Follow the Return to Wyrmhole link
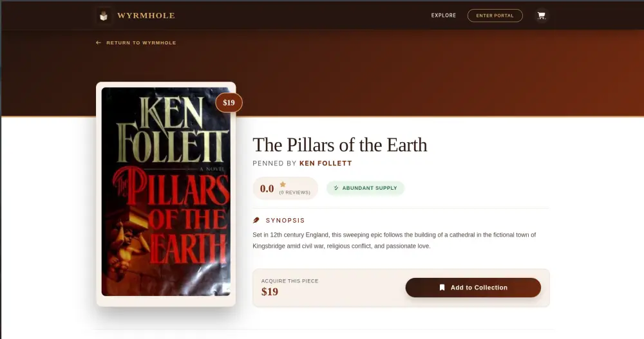Image resolution: width=644 pixels, height=339 pixels. coord(136,42)
